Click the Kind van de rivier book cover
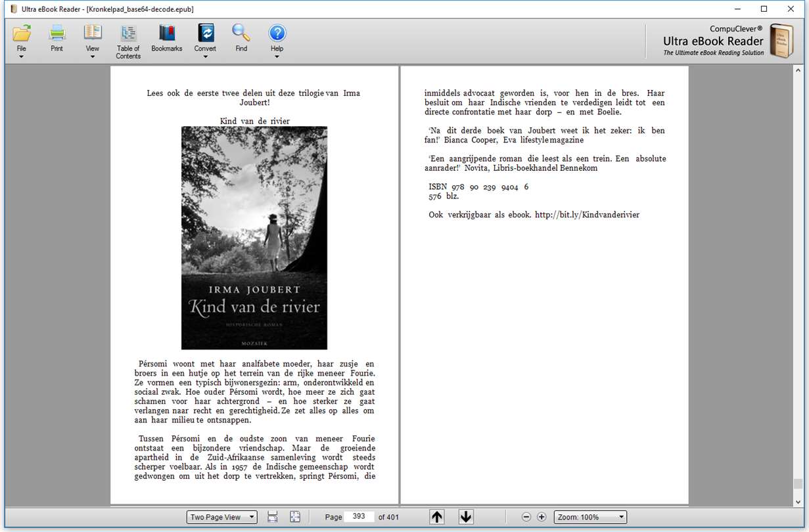 pos(254,238)
